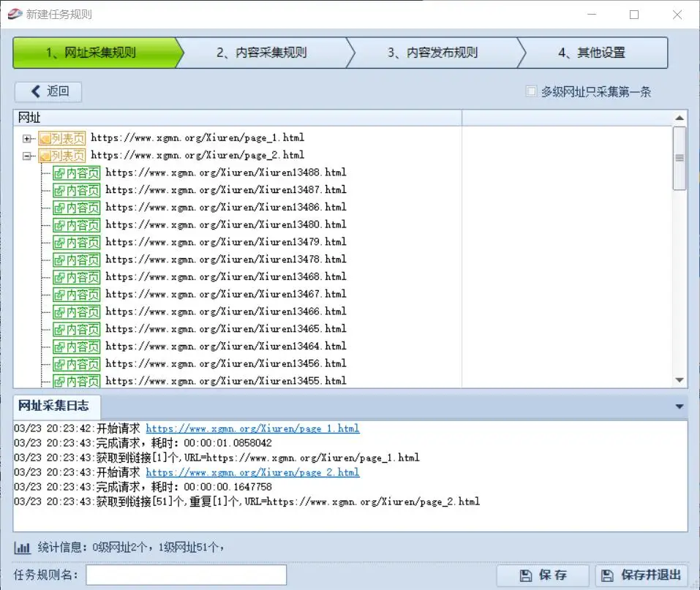Click the URL list vertical scrollbar thumb
This screenshot has height=590, width=700.
(x=680, y=159)
